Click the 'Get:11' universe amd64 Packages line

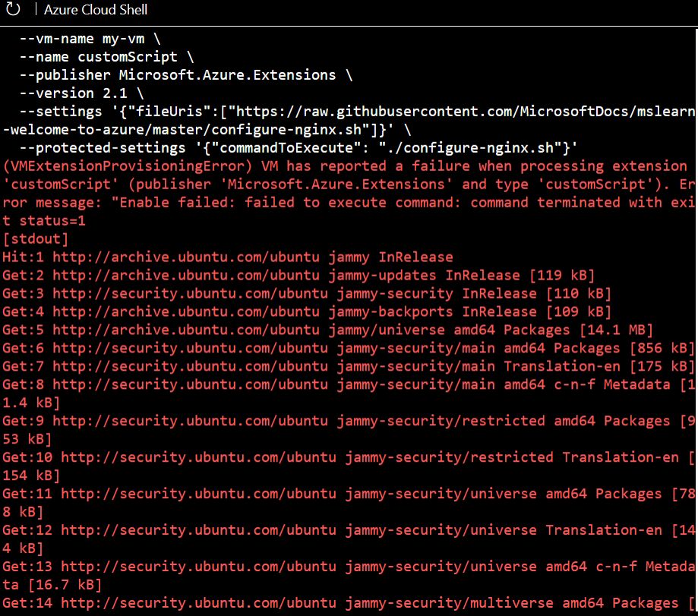tap(349, 494)
